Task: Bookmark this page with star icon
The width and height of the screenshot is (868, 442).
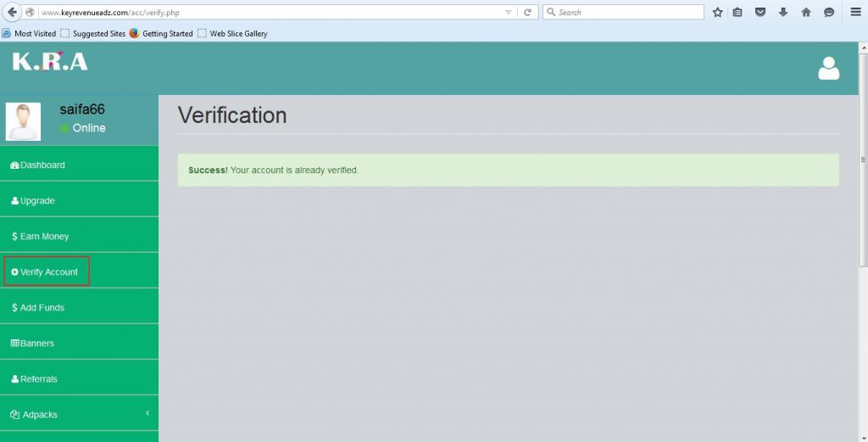Action: click(718, 13)
